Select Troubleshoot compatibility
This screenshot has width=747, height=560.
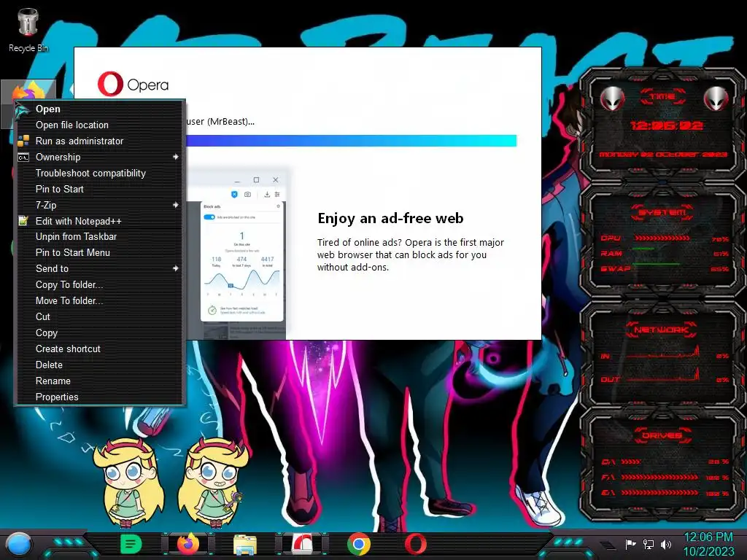click(99, 174)
